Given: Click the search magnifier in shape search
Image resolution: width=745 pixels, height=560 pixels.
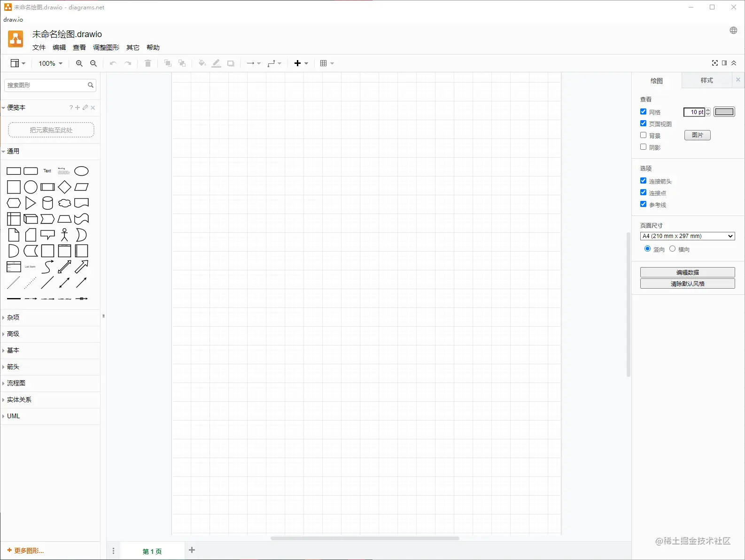Looking at the screenshot, I should 91,85.
